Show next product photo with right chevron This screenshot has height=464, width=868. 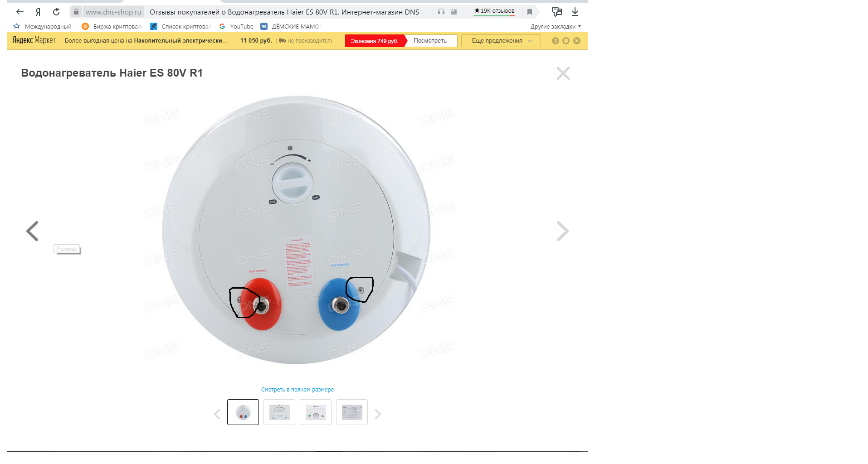pyautogui.click(x=562, y=231)
